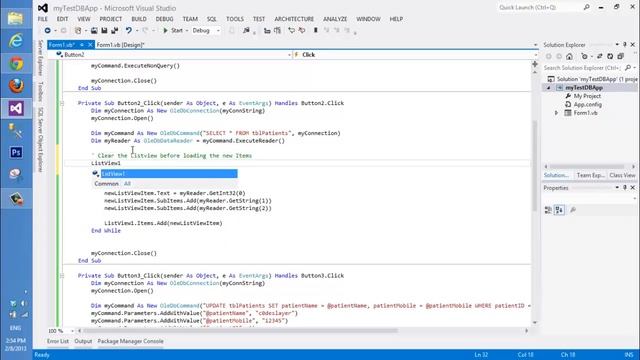This screenshot has height=360, width=640.
Task: Click the comment out selection icon
Action: [291, 31]
